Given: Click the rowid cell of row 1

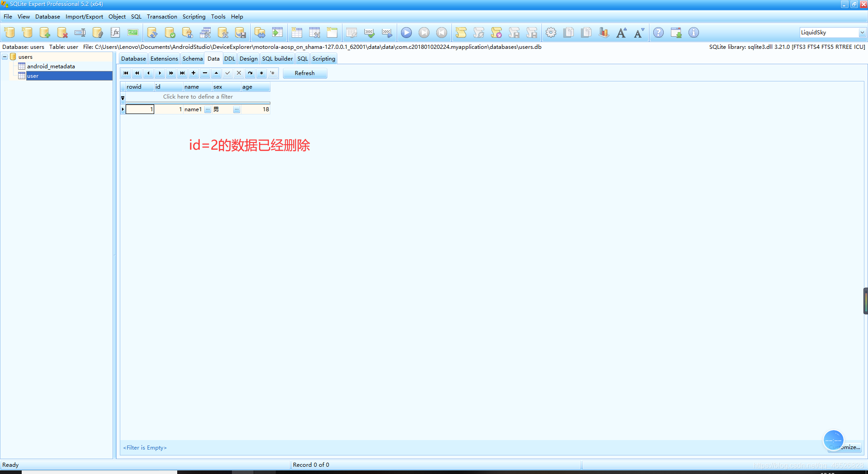Looking at the screenshot, I should [140, 109].
